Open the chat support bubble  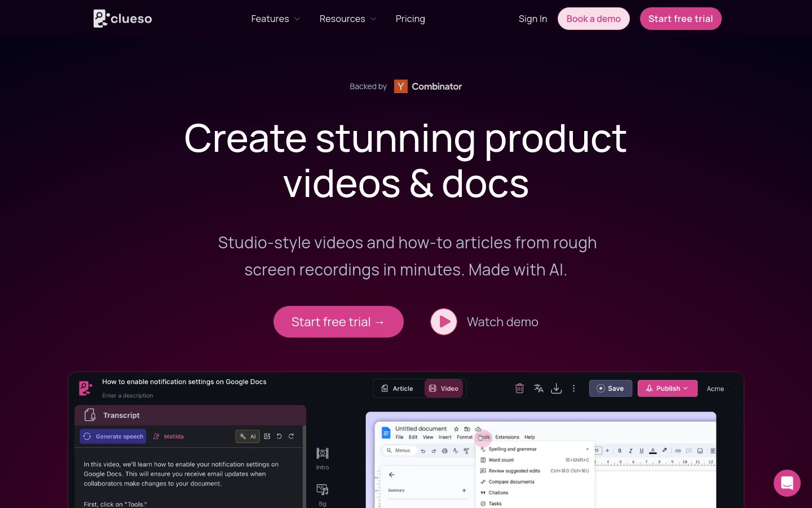click(787, 483)
